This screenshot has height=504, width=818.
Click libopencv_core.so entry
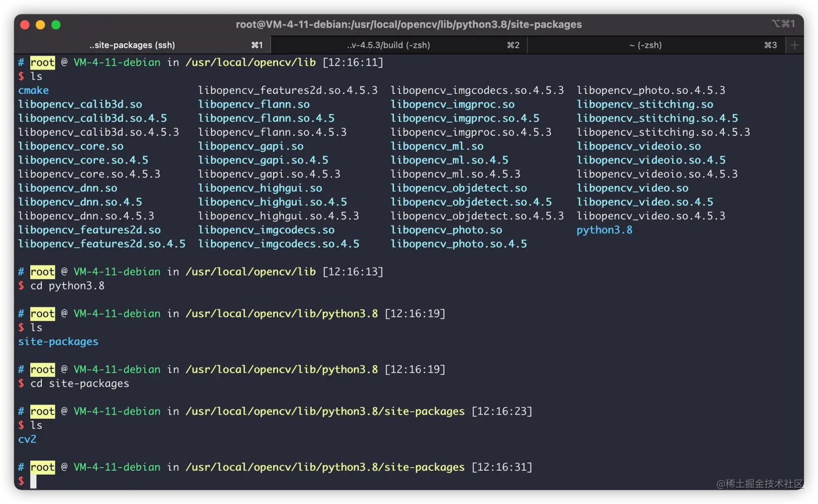(71, 146)
